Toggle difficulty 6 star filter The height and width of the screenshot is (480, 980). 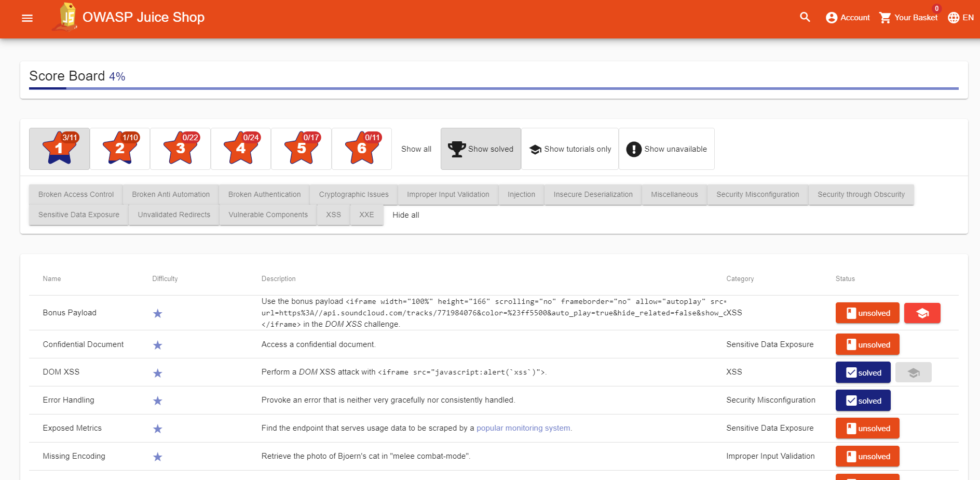[x=362, y=149]
